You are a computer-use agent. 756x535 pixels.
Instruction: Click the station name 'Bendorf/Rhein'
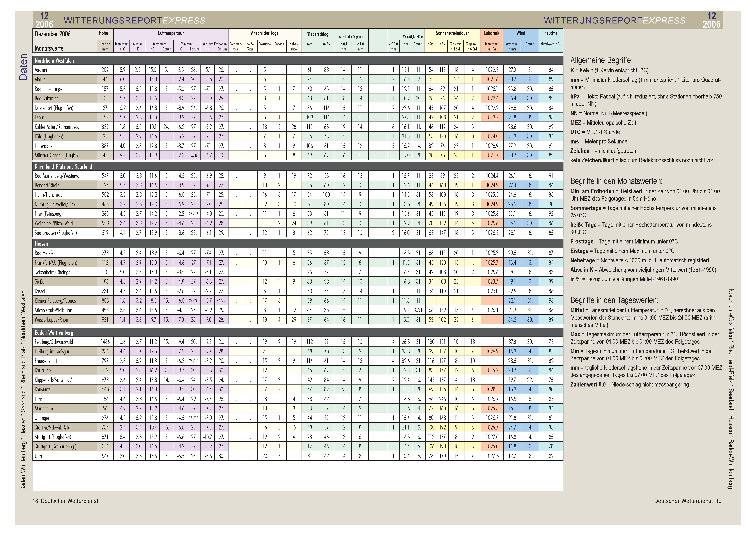pyautogui.click(x=47, y=185)
